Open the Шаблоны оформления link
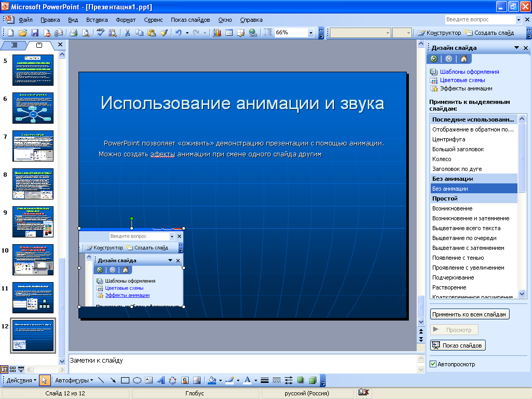Viewport: 532px width, 399px height. click(469, 72)
